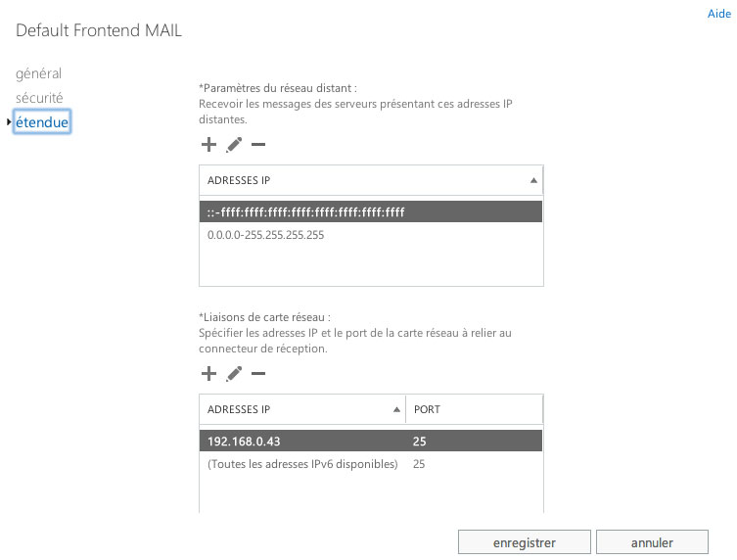Edit the selected network adapter binding
This screenshot has height=560, width=737.
coord(233,374)
